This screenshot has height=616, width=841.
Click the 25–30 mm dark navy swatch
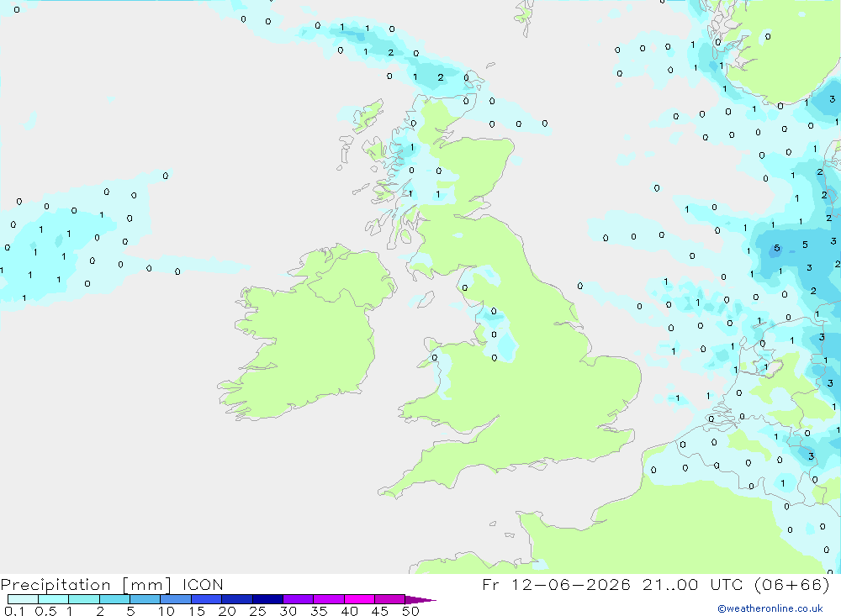click(x=267, y=599)
